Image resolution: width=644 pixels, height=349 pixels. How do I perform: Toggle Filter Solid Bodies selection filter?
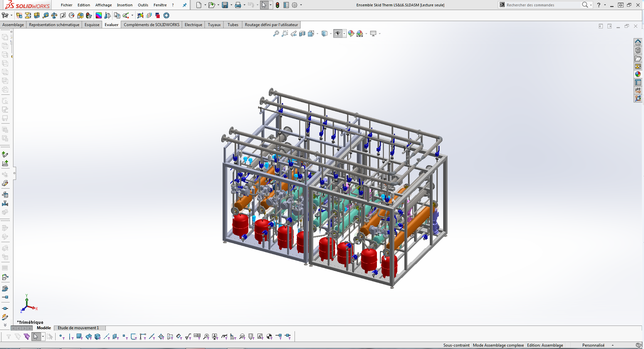pos(98,337)
